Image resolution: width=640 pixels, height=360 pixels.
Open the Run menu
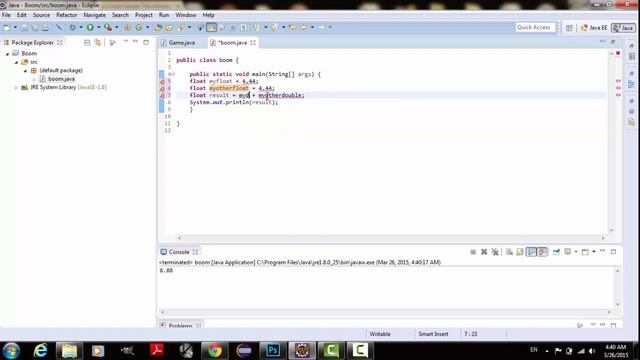click(x=164, y=15)
